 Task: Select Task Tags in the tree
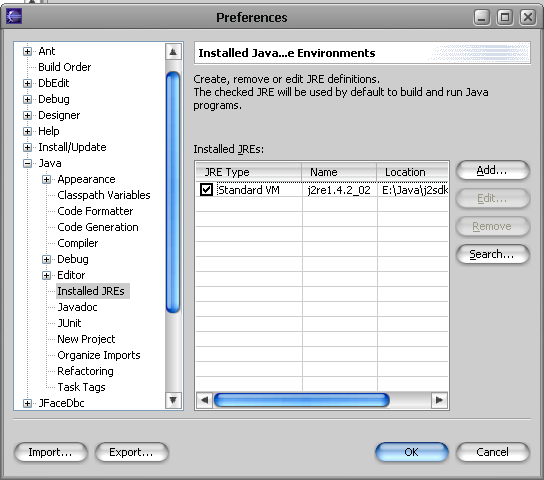[81, 387]
